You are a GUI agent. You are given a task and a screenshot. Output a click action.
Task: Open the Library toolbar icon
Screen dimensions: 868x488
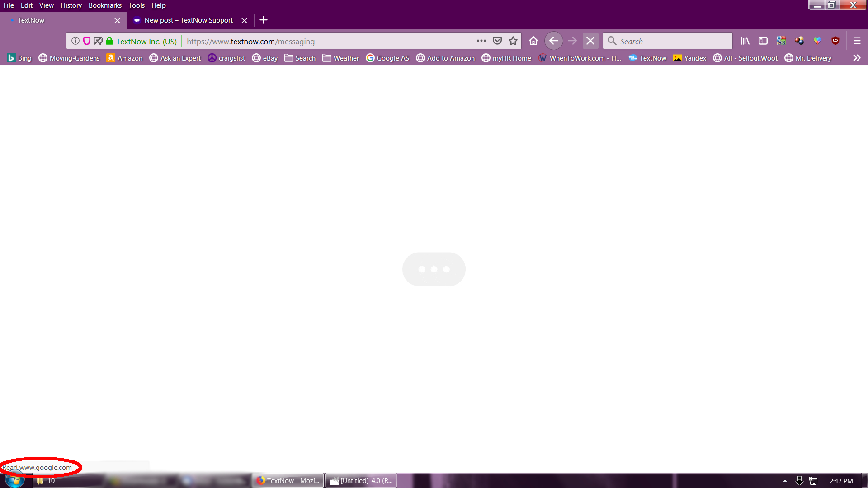tap(745, 41)
